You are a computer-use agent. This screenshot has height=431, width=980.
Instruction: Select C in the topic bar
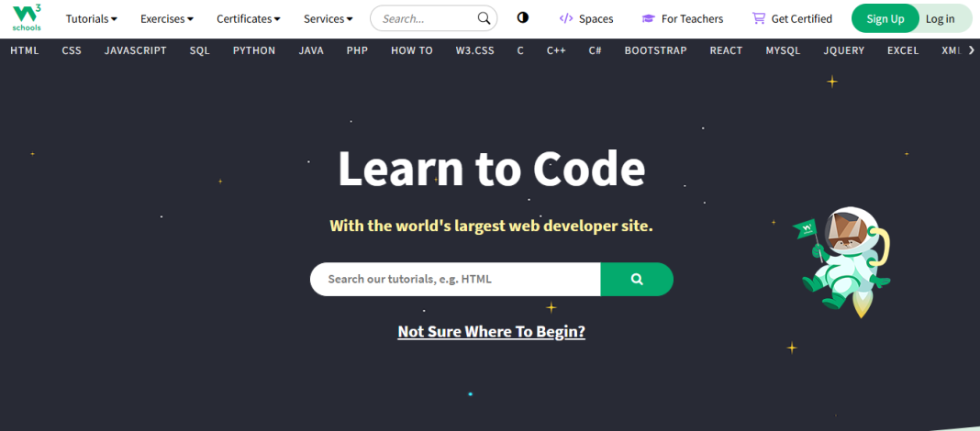[x=520, y=50]
